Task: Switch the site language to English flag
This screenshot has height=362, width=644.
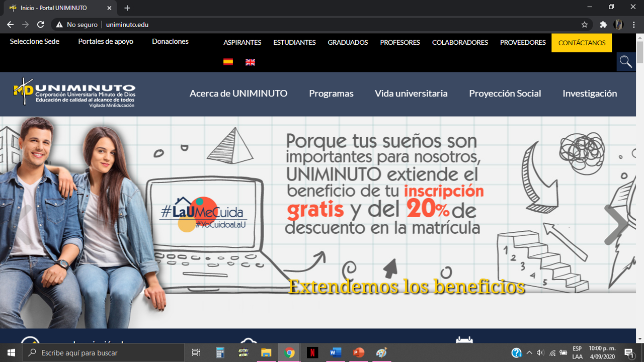Action: 250,62
